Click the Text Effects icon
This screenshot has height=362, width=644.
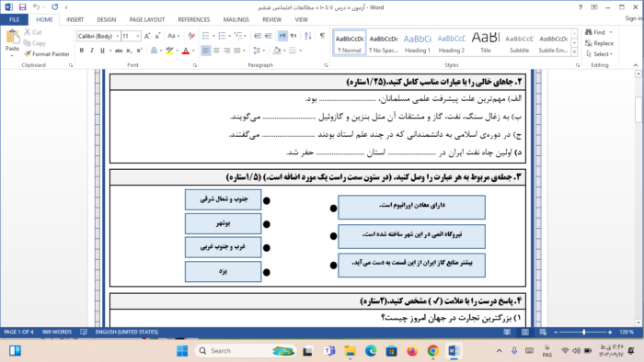click(154, 51)
